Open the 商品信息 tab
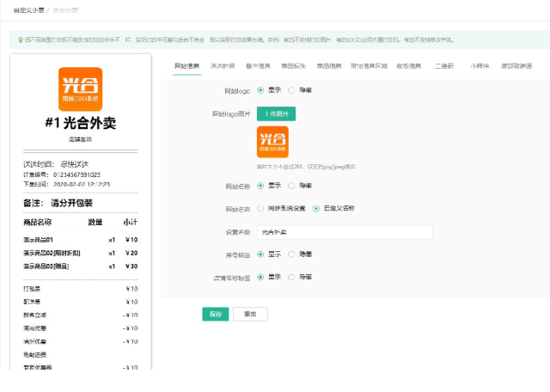Viewport: 550px width, 392px height. (x=329, y=66)
